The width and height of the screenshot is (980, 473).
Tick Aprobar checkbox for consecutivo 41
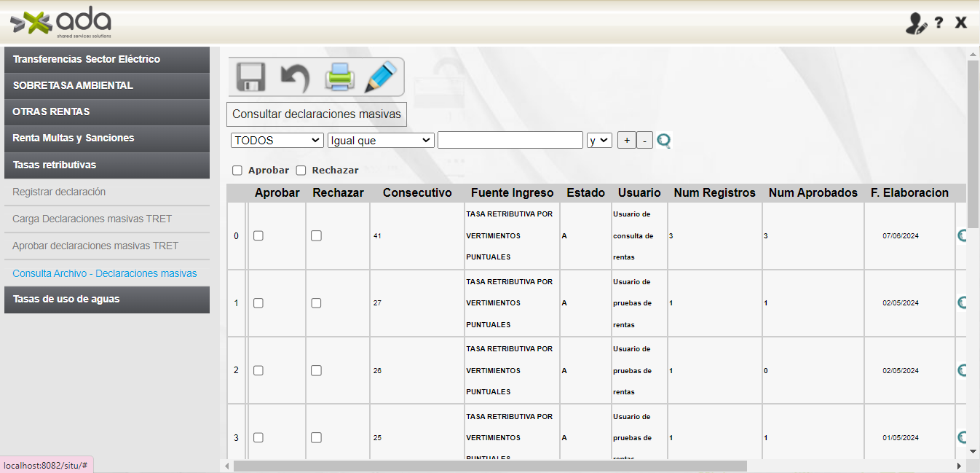click(x=258, y=235)
